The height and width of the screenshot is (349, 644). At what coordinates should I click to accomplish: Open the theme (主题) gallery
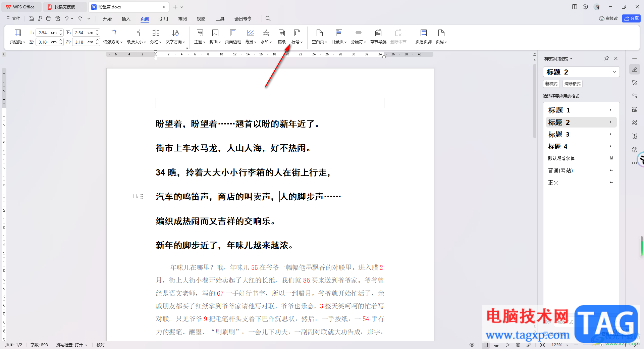[200, 37]
